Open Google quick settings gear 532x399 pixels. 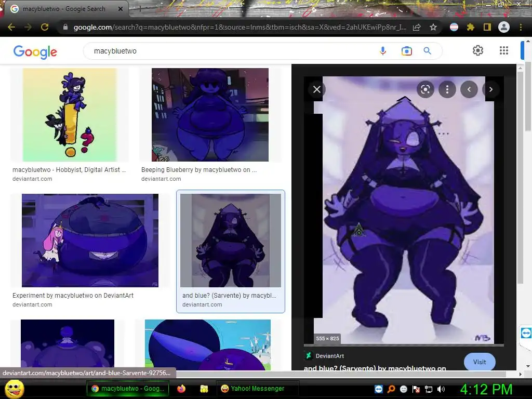click(x=478, y=50)
